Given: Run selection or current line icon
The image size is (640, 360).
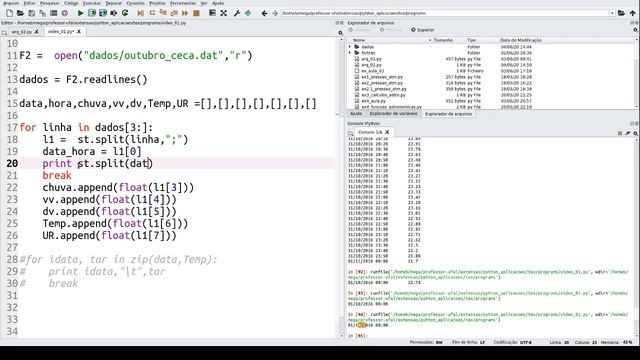Looking at the screenshot, I should [114, 13].
